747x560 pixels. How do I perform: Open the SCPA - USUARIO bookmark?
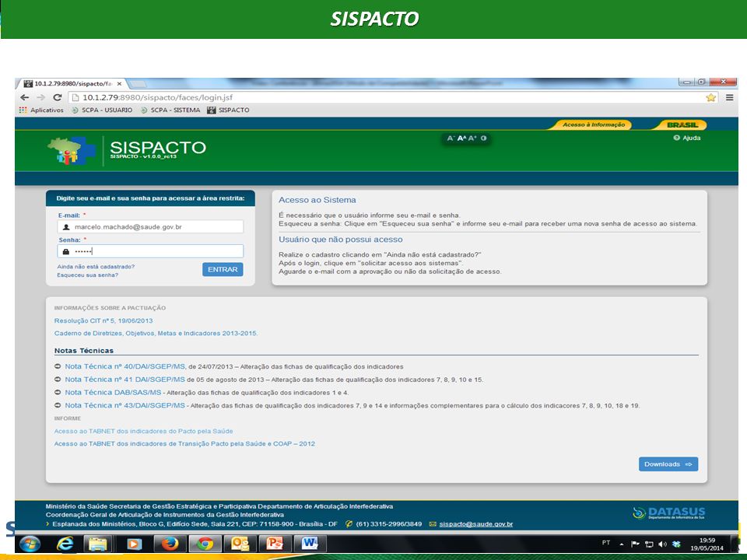(x=102, y=110)
